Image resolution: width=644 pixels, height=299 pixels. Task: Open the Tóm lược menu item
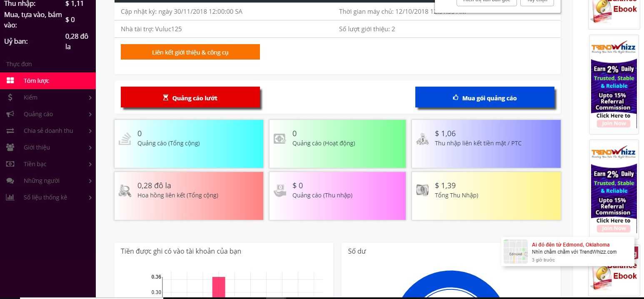pyautogui.click(x=37, y=81)
